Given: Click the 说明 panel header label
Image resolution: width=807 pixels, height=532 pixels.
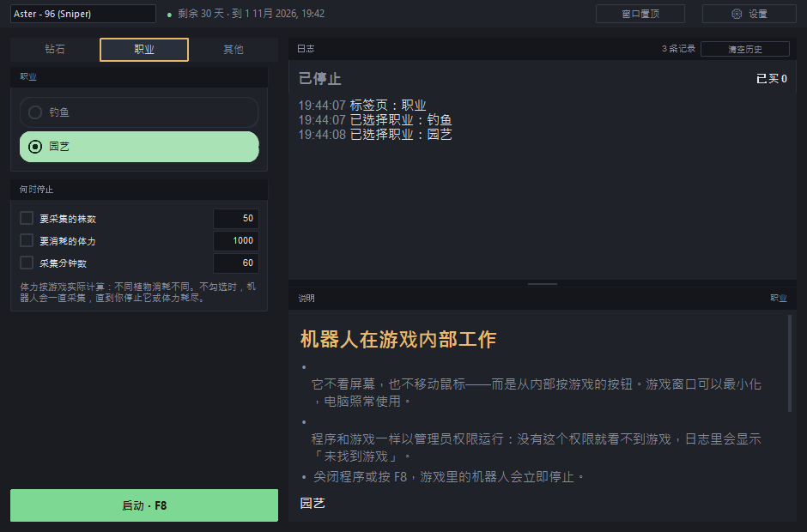Looking at the screenshot, I should (306, 299).
